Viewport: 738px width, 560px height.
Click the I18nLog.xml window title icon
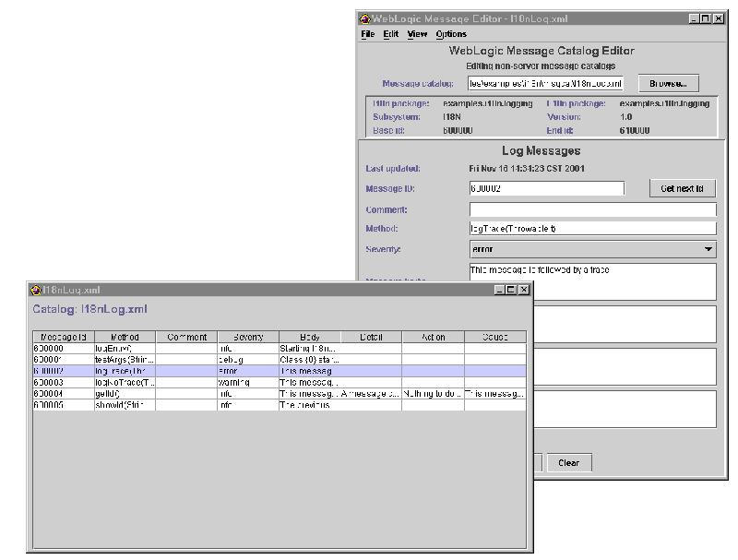pos(36,290)
